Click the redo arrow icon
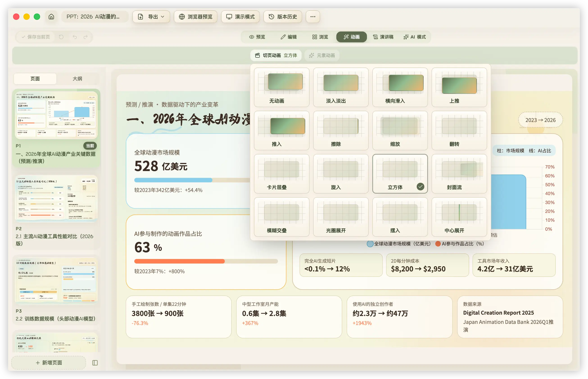The height and width of the screenshot is (379, 588). pyautogui.click(x=85, y=37)
